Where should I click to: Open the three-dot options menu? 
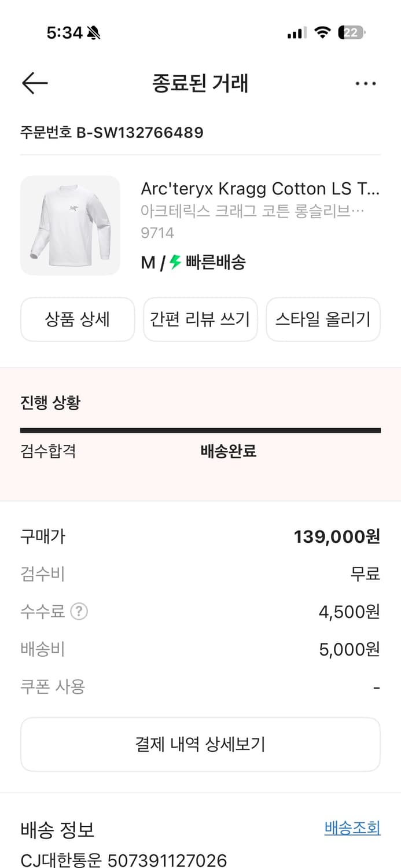(366, 83)
